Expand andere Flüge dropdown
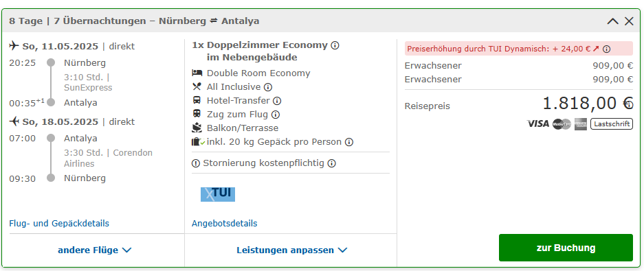The width and height of the screenshot is (644, 271). pos(94,250)
